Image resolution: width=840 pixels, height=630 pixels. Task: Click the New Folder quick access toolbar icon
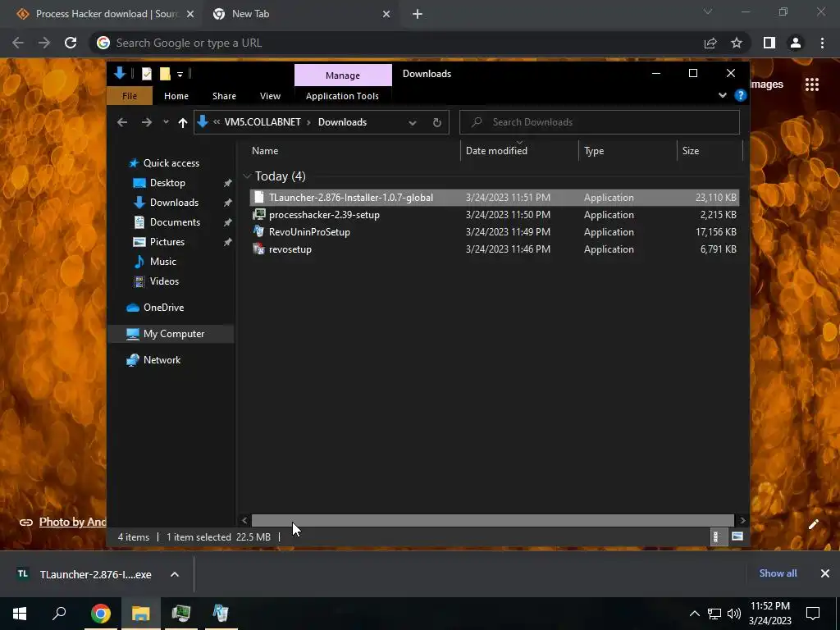[165, 74]
